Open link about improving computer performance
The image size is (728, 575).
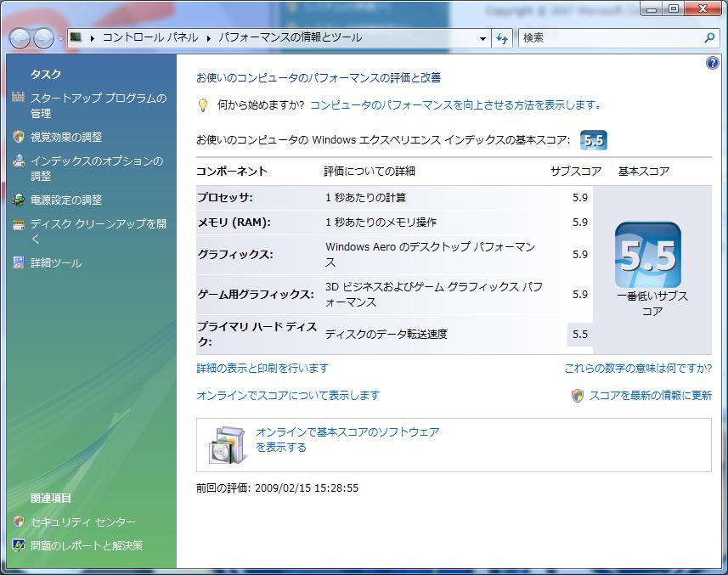pos(455,104)
